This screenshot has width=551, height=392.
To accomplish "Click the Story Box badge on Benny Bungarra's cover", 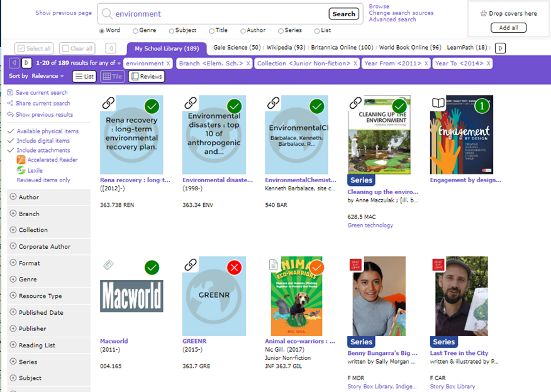I will pos(355,264).
